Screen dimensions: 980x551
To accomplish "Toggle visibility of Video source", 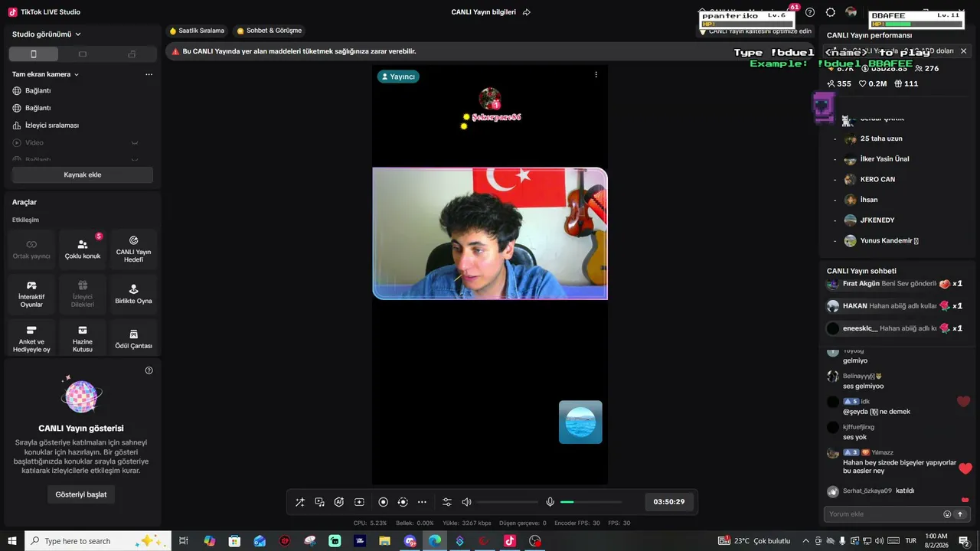I will point(135,143).
